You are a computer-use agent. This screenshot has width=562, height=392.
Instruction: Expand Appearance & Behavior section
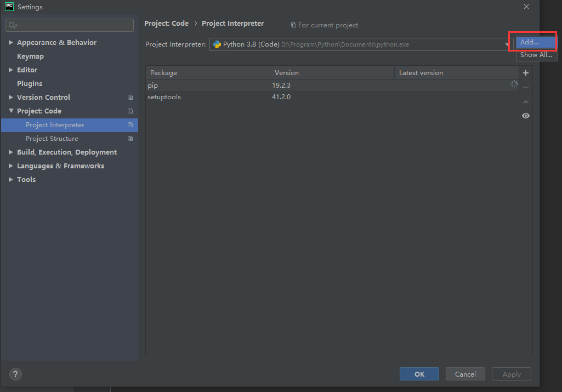coord(11,42)
